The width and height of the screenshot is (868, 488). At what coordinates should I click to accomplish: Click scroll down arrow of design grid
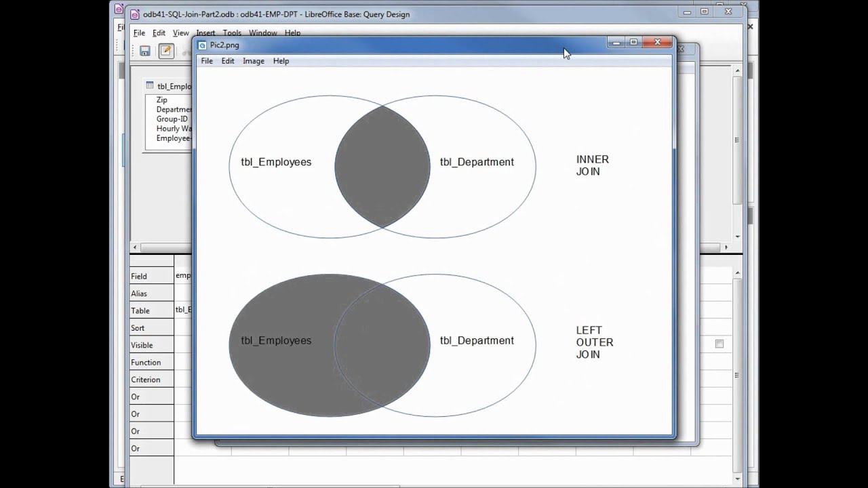point(737,479)
